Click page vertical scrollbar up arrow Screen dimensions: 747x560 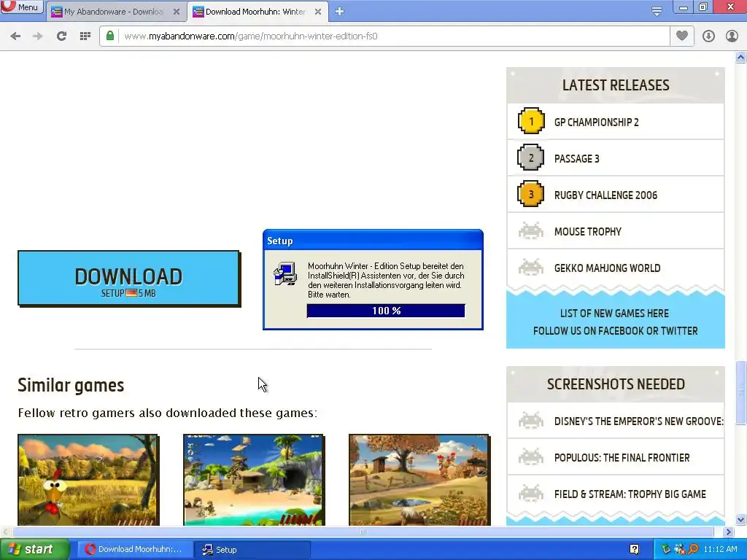click(x=740, y=58)
